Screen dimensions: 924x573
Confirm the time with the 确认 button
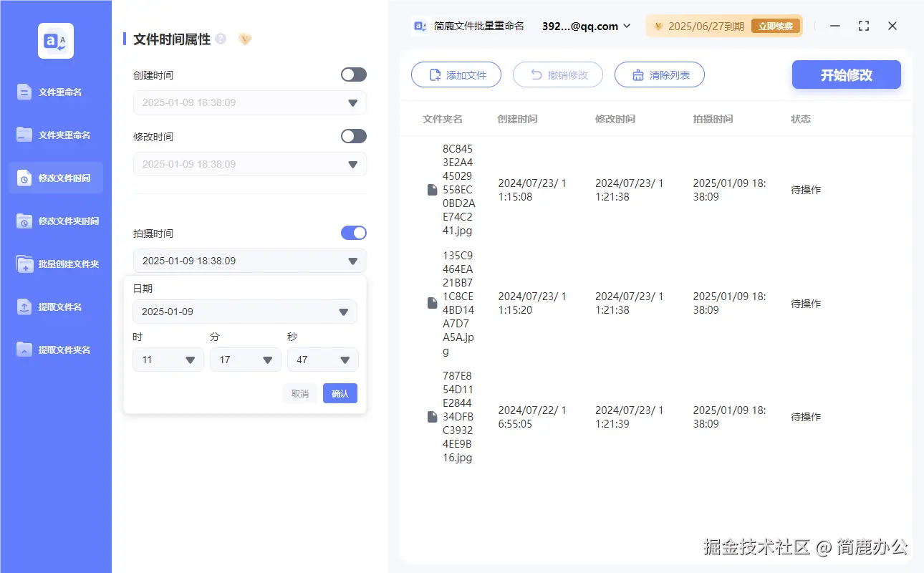340,393
